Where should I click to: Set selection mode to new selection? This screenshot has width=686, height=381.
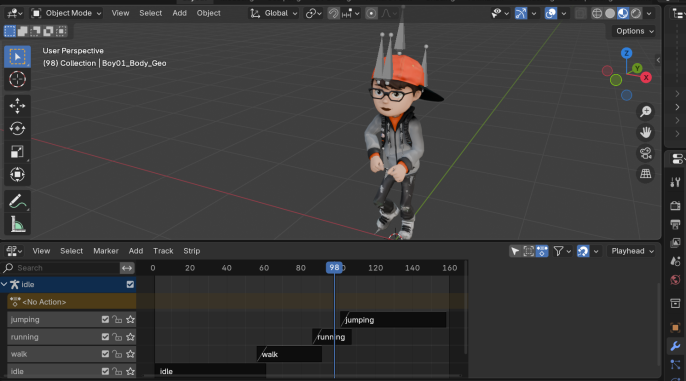pos(10,31)
